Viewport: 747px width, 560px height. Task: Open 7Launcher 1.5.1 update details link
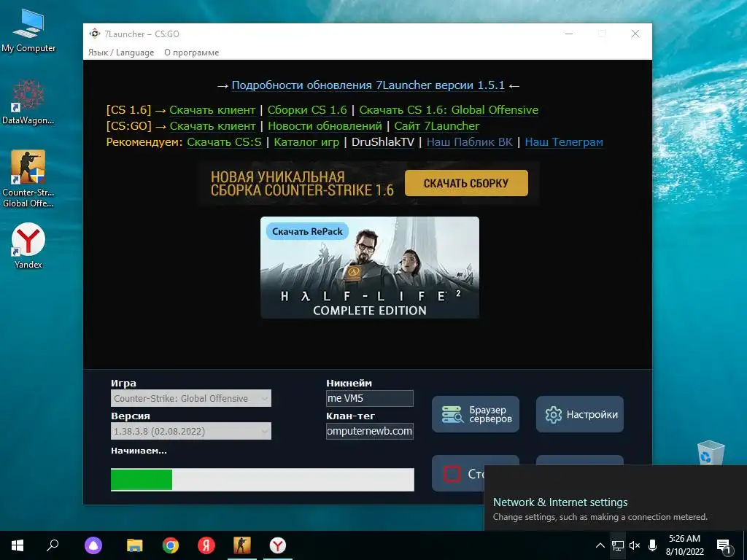tap(368, 85)
